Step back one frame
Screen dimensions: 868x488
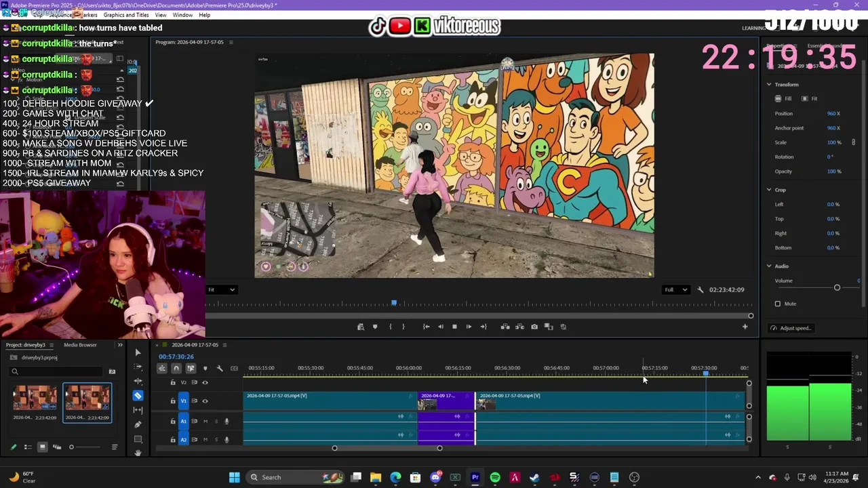(x=440, y=327)
